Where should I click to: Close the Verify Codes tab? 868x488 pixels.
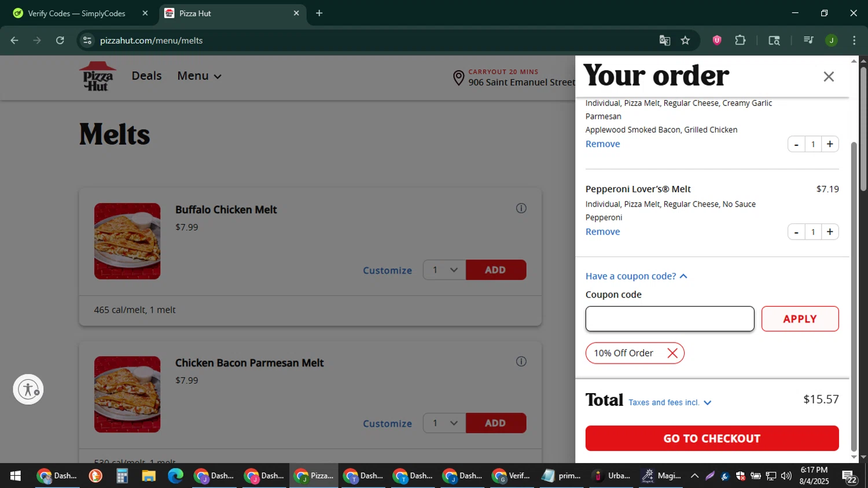145,13
